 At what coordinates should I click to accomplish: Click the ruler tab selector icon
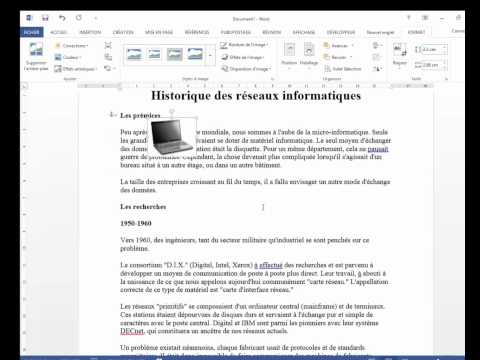point(24,86)
